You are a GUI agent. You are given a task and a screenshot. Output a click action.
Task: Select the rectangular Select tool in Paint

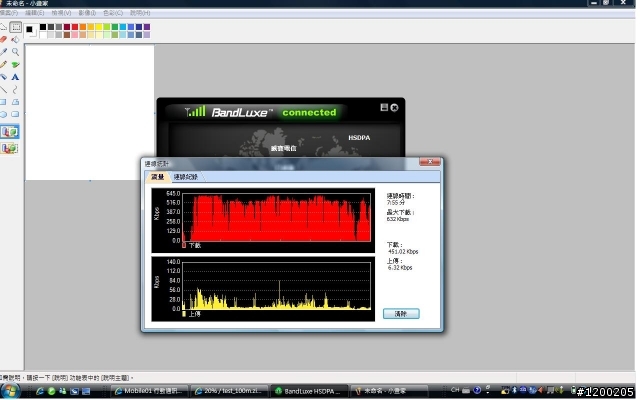(16, 27)
